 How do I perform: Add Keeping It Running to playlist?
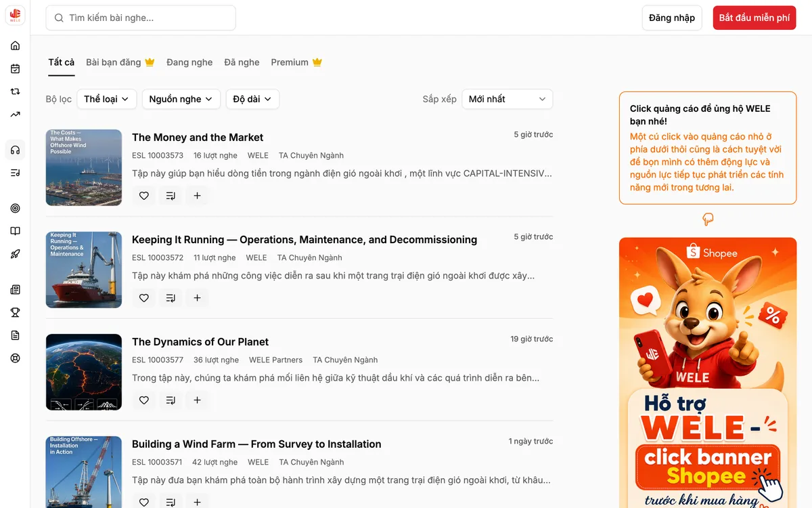[x=171, y=297]
